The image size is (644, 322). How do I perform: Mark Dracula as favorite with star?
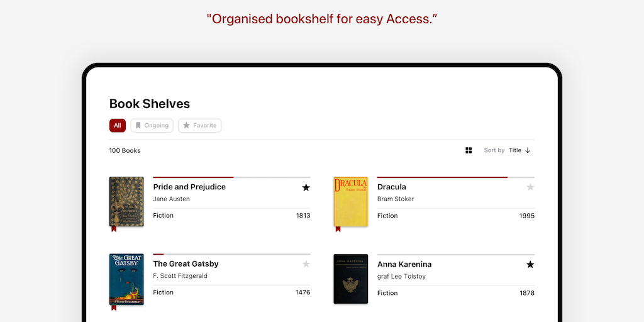(530, 187)
